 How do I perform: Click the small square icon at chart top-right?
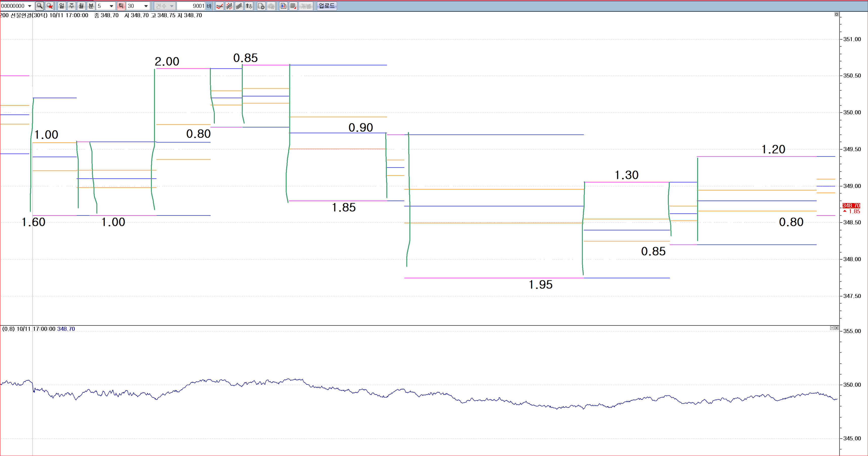[x=836, y=14]
